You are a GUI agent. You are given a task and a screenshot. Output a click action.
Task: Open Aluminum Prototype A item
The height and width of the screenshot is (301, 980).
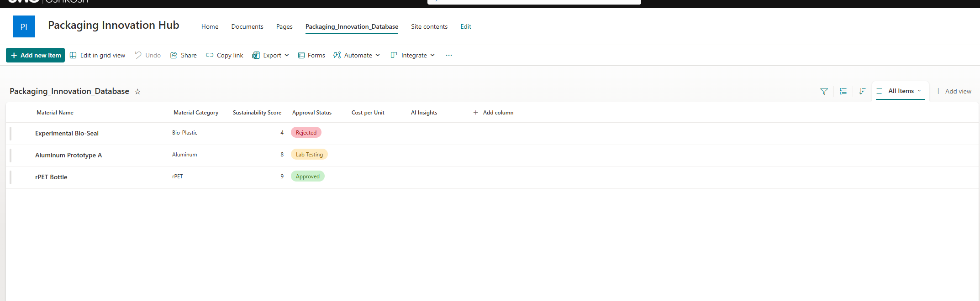[x=68, y=155]
